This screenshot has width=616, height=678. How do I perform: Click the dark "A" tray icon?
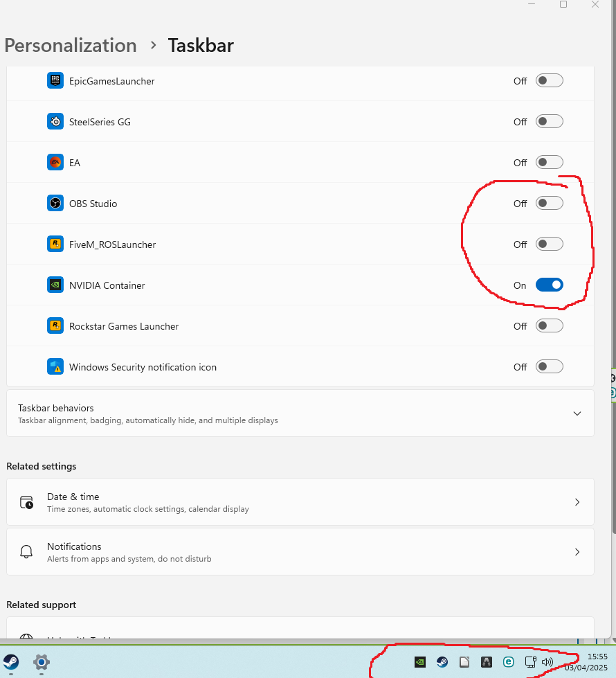pyautogui.click(x=487, y=662)
